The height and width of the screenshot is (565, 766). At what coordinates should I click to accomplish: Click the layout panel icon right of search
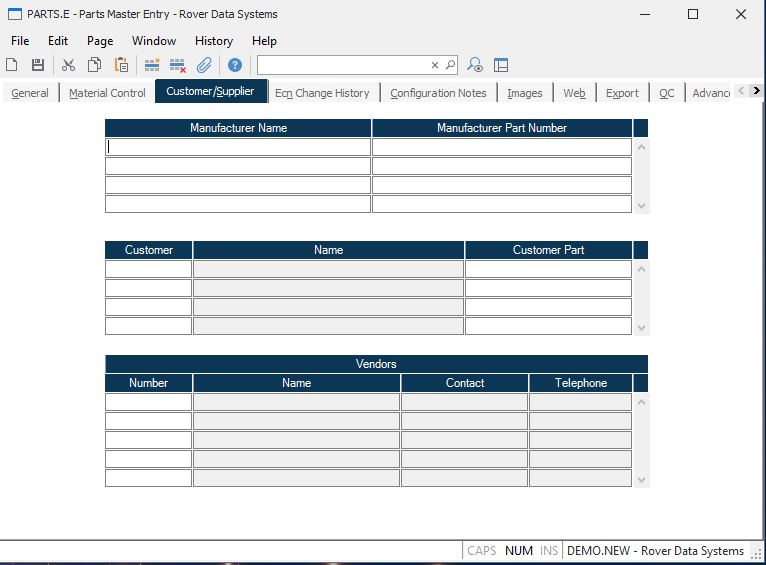[x=501, y=65]
